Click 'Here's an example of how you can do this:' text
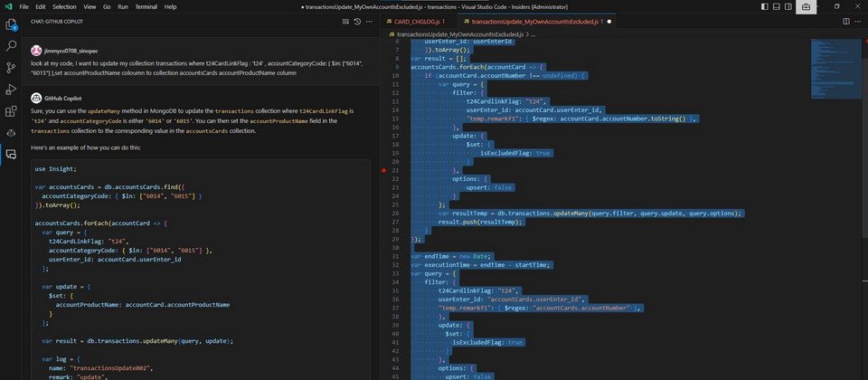868x380 pixels. [85, 149]
